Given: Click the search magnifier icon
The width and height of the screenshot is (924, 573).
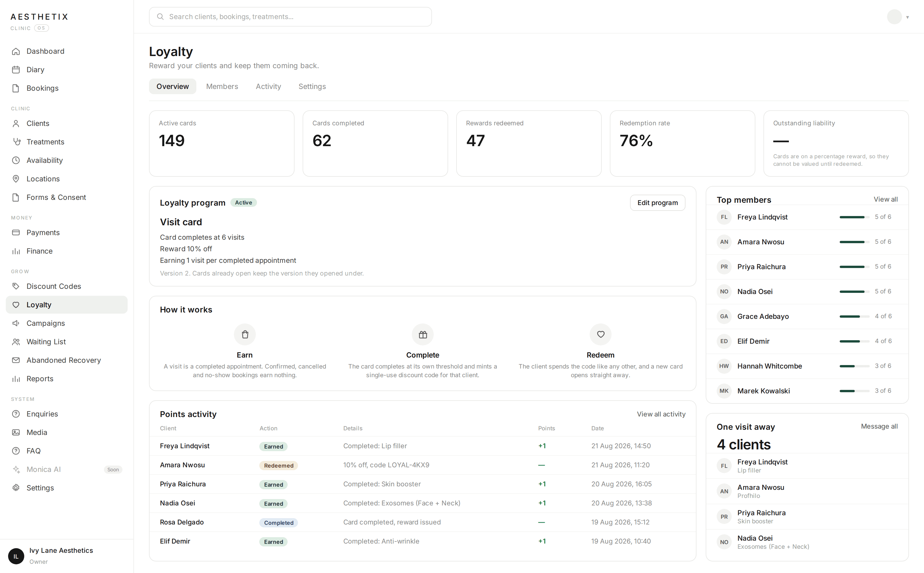Looking at the screenshot, I should (x=160, y=17).
